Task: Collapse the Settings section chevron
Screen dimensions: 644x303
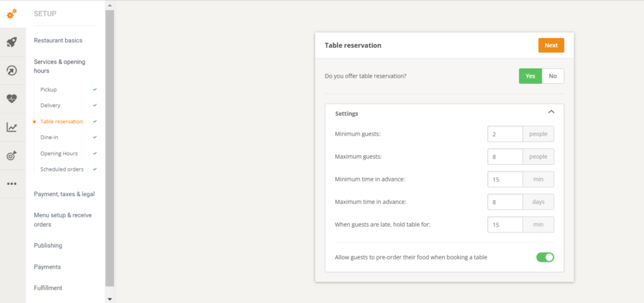Action: coord(551,112)
